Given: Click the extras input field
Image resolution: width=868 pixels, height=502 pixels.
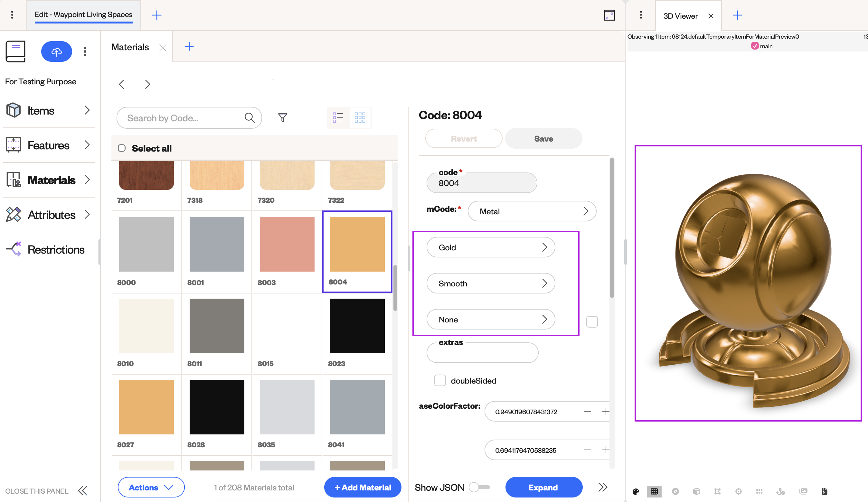Looking at the screenshot, I should tap(482, 353).
